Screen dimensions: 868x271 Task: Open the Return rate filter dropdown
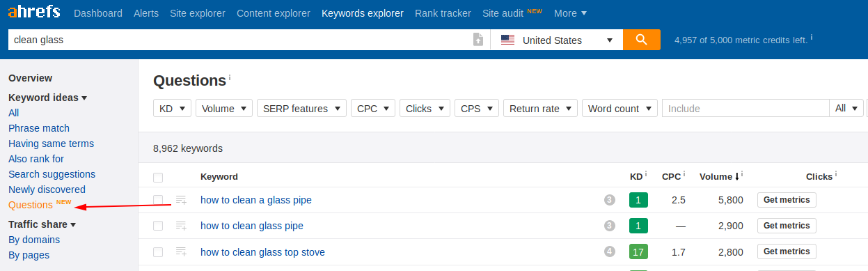pyautogui.click(x=540, y=109)
